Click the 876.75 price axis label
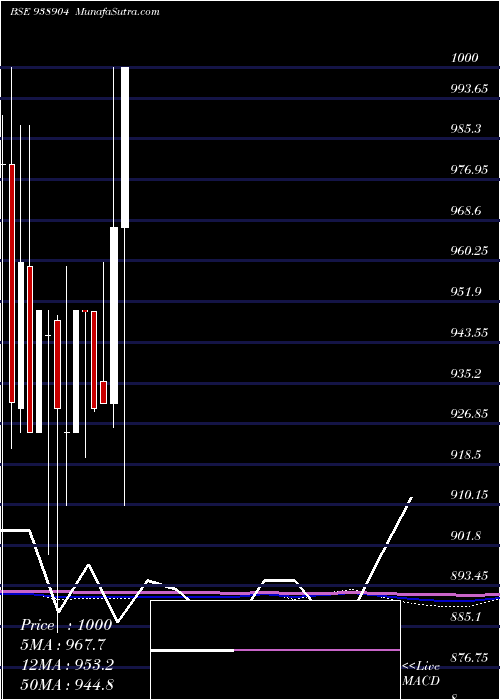 point(469,657)
